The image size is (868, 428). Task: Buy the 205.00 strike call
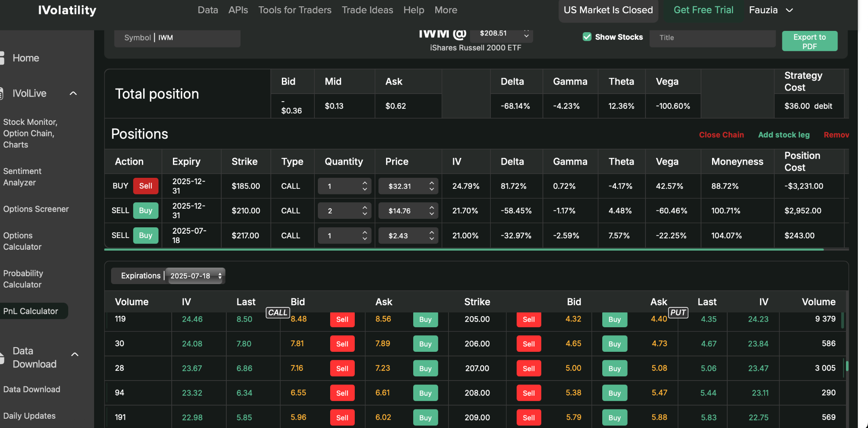(x=426, y=320)
